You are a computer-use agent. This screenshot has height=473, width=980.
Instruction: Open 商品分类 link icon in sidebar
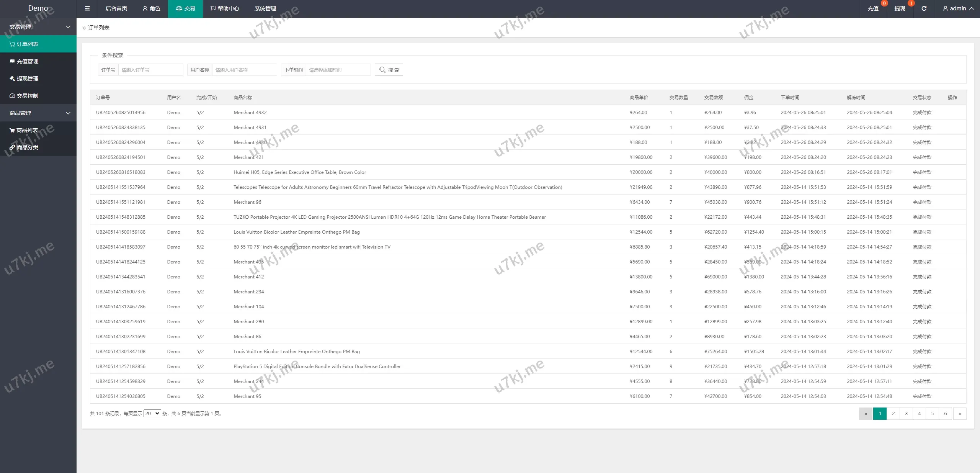click(12, 147)
